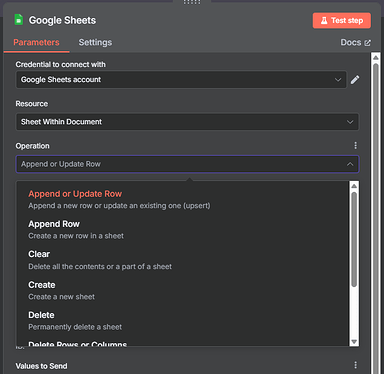Click external link icon next to Docs
The width and height of the screenshot is (384, 374).
367,43
